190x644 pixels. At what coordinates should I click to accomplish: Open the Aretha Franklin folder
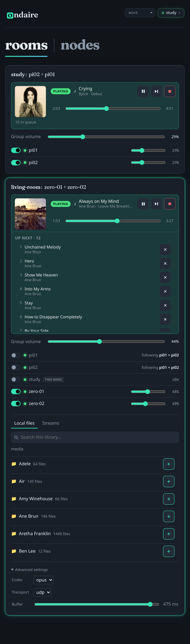click(35, 534)
